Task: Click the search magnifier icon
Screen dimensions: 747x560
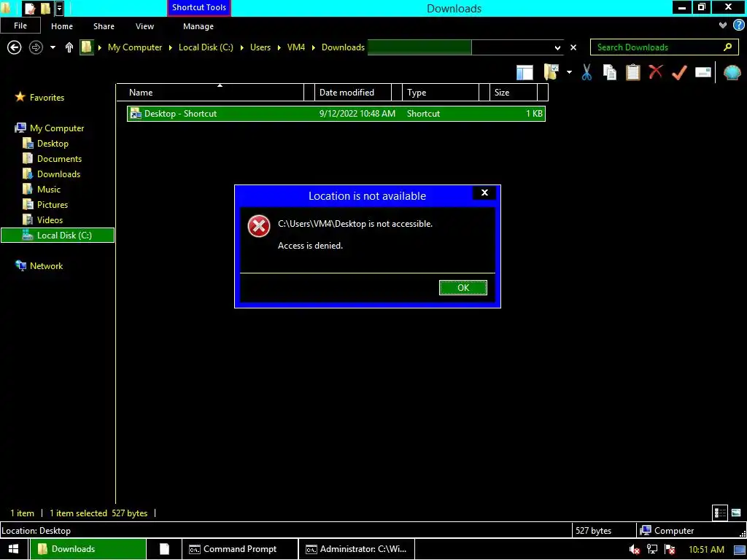Action: (727, 47)
